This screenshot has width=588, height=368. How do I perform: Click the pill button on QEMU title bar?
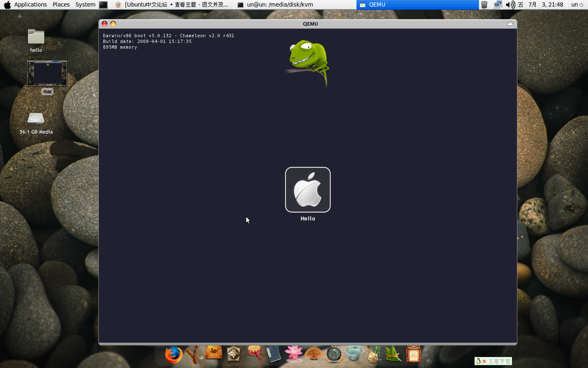click(510, 24)
